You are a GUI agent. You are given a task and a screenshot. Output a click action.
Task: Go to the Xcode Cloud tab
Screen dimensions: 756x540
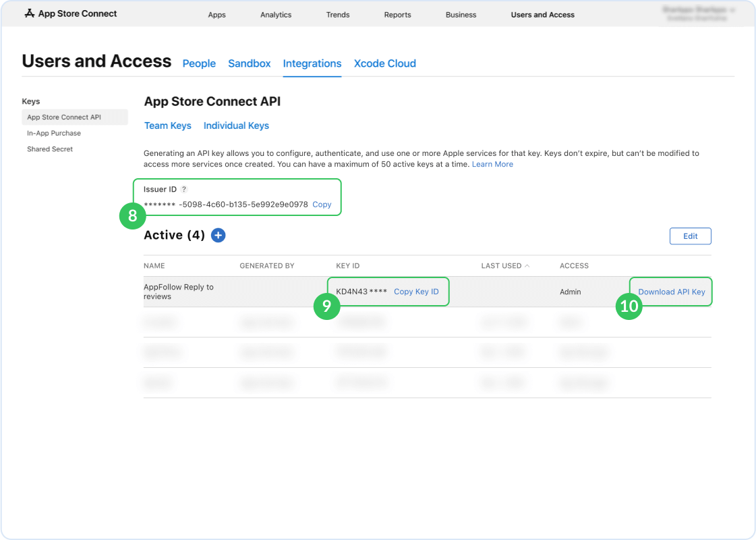pyautogui.click(x=384, y=63)
